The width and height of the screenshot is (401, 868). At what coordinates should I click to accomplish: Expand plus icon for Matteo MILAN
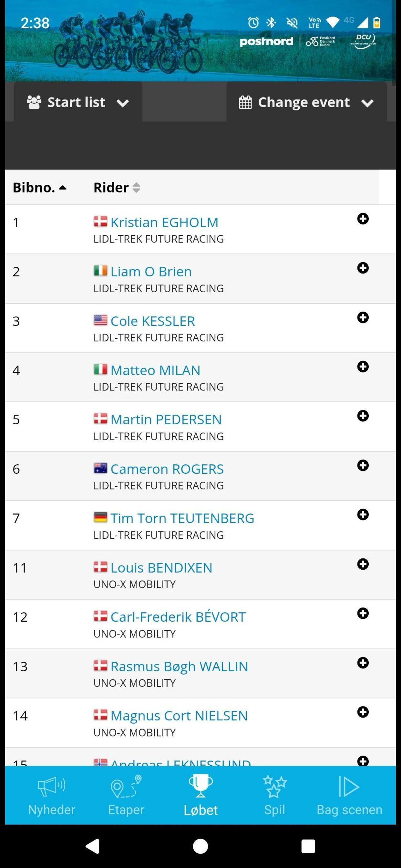[x=363, y=367]
